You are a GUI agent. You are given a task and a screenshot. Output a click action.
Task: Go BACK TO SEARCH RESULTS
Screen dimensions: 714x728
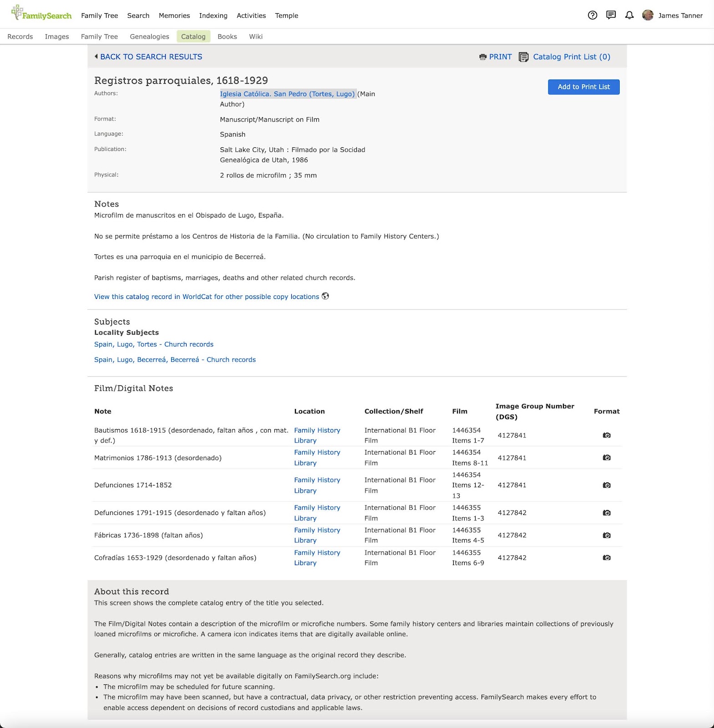(x=151, y=57)
